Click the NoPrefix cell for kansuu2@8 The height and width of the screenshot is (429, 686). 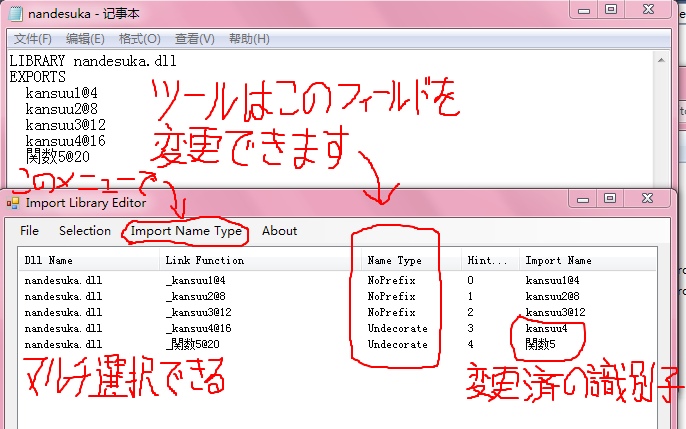point(392,296)
